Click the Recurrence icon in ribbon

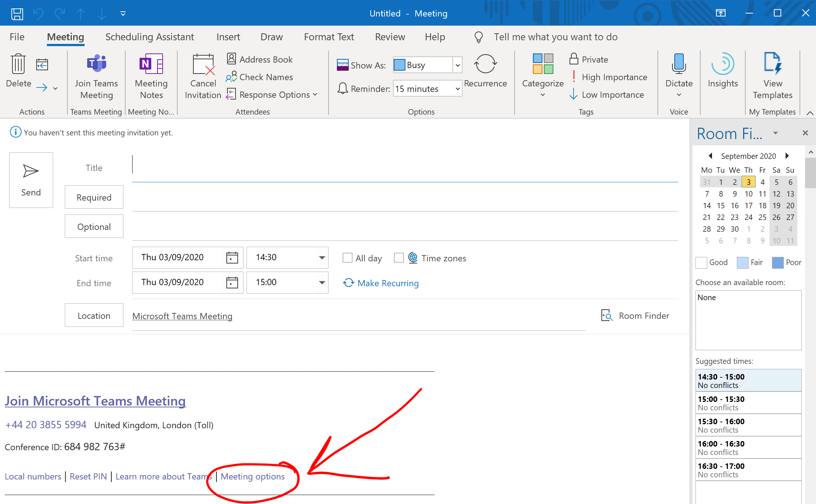point(485,64)
